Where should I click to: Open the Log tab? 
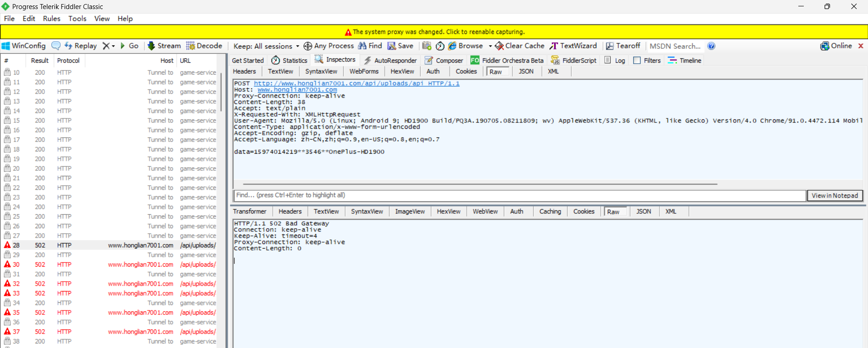tap(615, 61)
